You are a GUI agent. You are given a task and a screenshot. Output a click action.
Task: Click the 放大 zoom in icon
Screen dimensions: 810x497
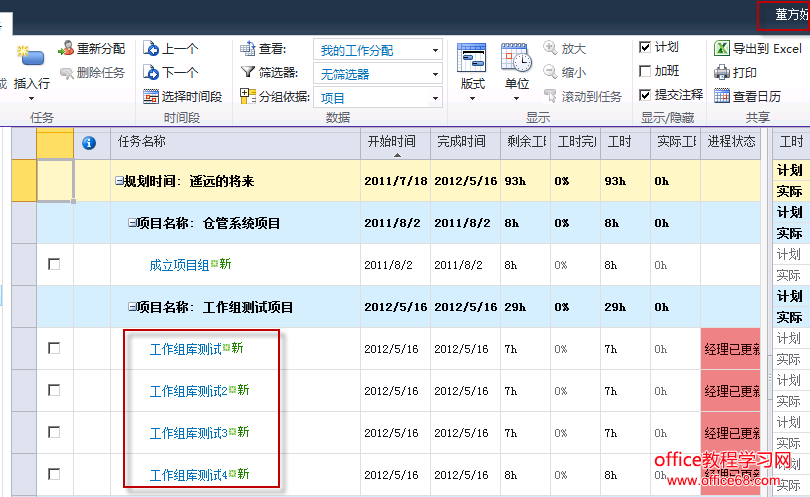coord(551,48)
